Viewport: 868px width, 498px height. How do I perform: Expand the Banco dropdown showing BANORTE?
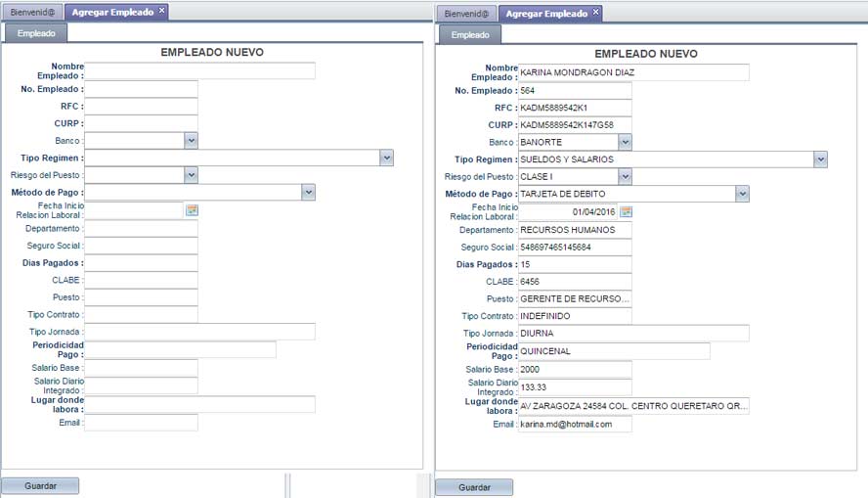pyautogui.click(x=625, y=142)
